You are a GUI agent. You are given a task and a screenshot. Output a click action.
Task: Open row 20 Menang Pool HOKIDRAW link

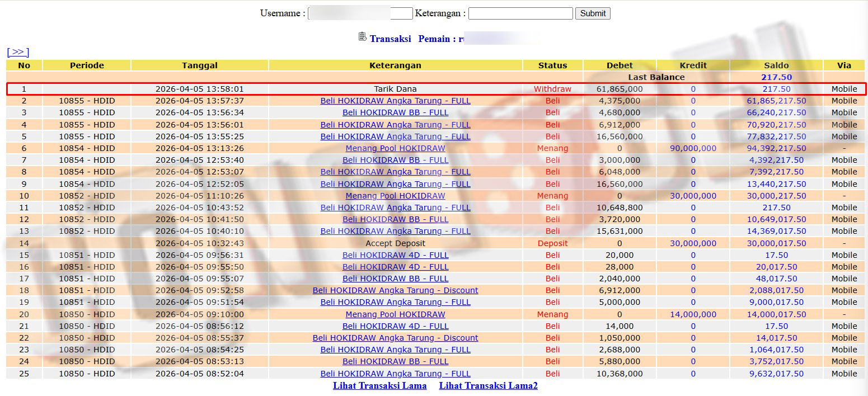395,314
